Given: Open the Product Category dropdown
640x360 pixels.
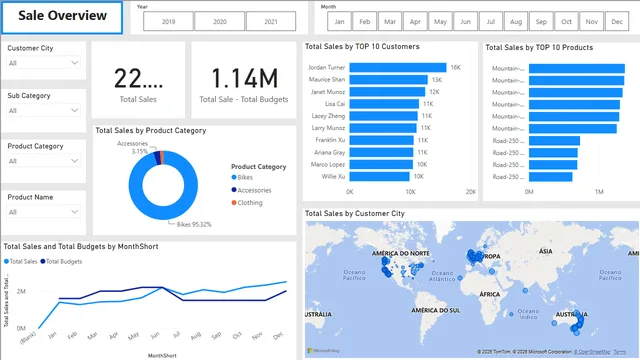Looking at the screenshot, I should [x=43, y=161].
